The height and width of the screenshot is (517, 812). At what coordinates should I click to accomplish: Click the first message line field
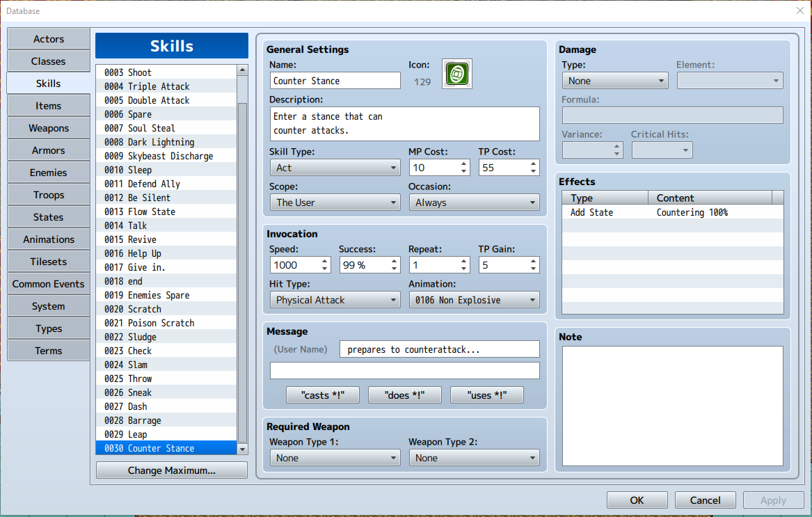(439, 350)
